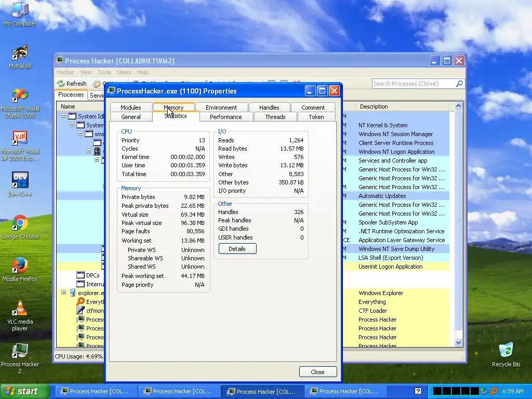The image size is (532, 399).
Task: Collapse the System Idle Process tree node
Action: tap(63, 116)
